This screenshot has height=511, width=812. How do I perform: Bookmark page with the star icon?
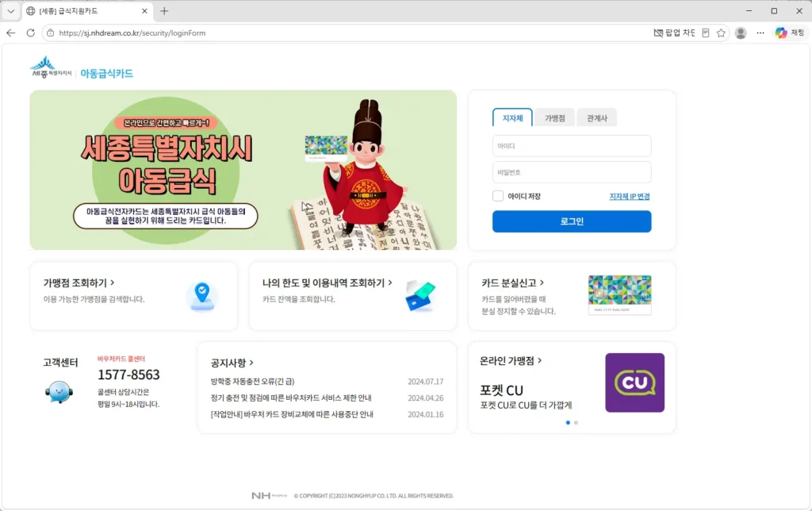click(721, 33)
